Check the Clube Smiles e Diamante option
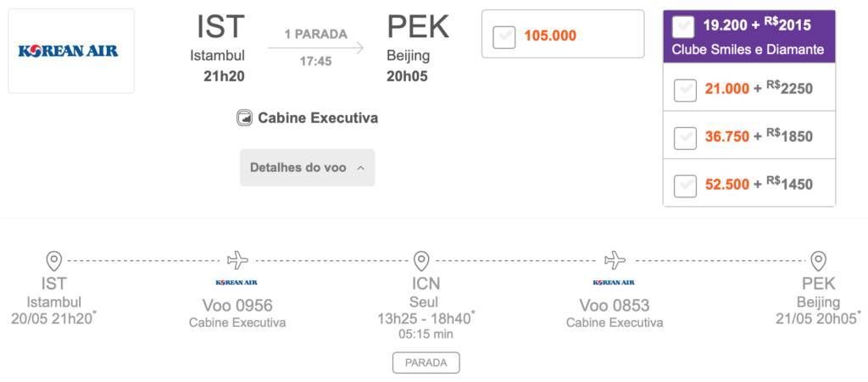868x382 pixels. [683, 26]
